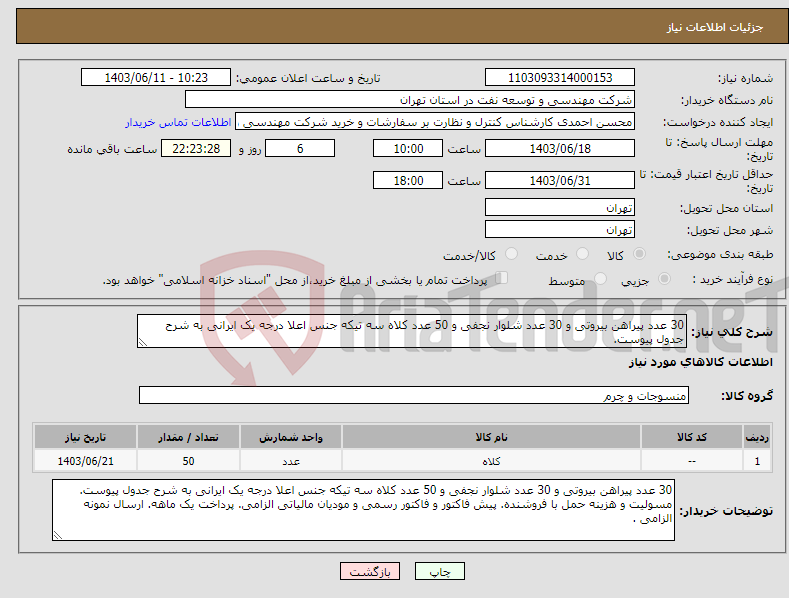Click the توضیحات خریدار text area
The width and height of the screenshot is (789, 598).
363,510
